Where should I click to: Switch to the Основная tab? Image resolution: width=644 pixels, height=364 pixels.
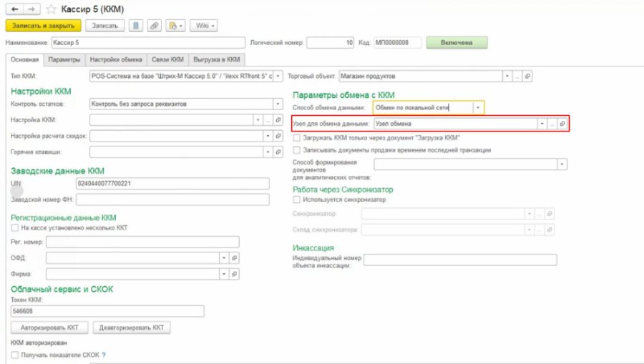pos(24,59)
